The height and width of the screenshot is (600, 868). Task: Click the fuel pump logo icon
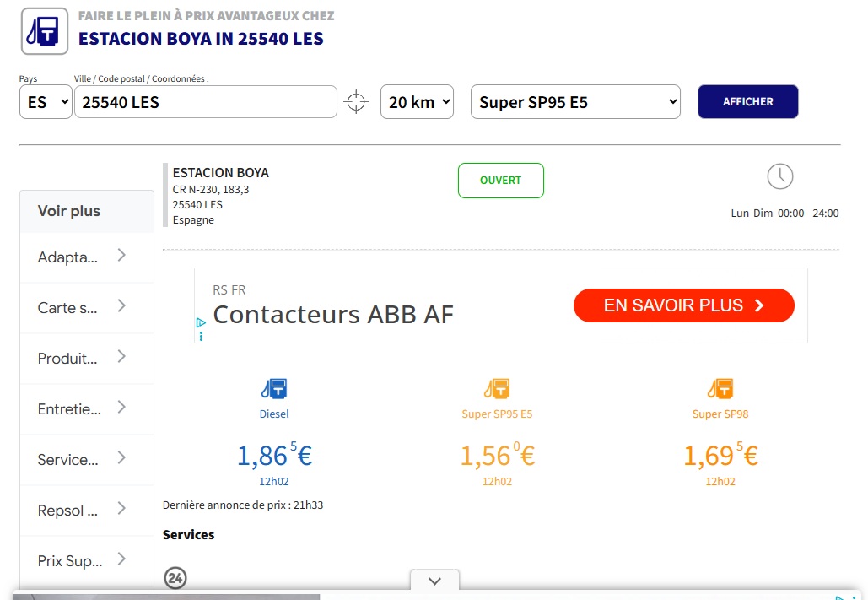(45, 31)
